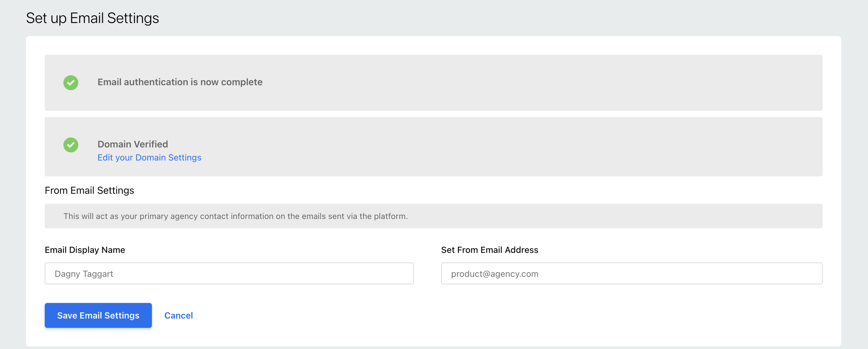The height and width of the screenshot is (349, 868).
Task: Click the green checkmark beside Domain Verified
Action: click(71, 145)
